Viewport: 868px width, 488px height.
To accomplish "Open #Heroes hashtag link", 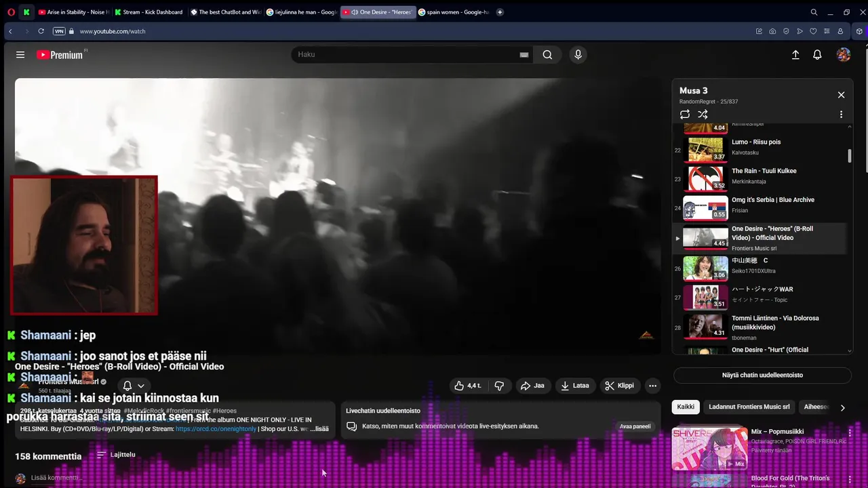I will click(224, 411).
